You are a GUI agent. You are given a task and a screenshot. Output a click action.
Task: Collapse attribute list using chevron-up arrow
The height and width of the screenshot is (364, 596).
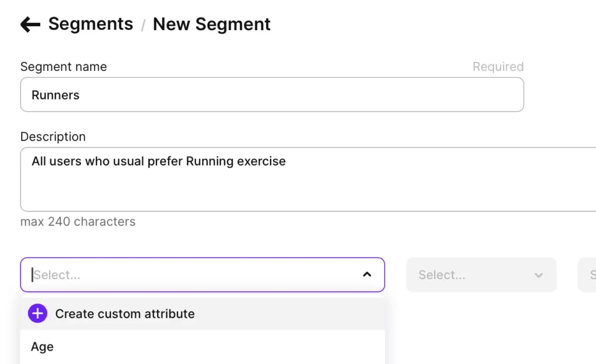tap(367, 274)
